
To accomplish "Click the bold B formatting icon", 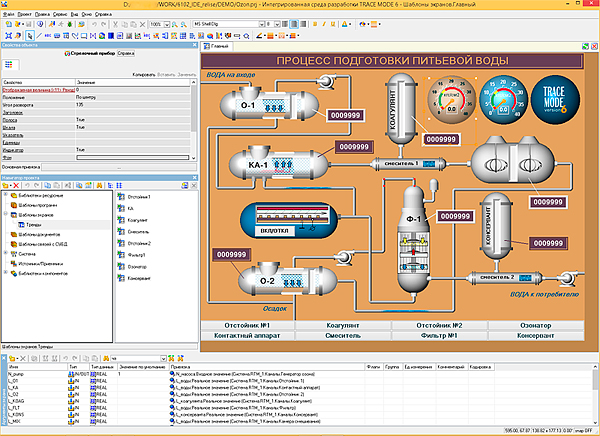I will [315, 24].
